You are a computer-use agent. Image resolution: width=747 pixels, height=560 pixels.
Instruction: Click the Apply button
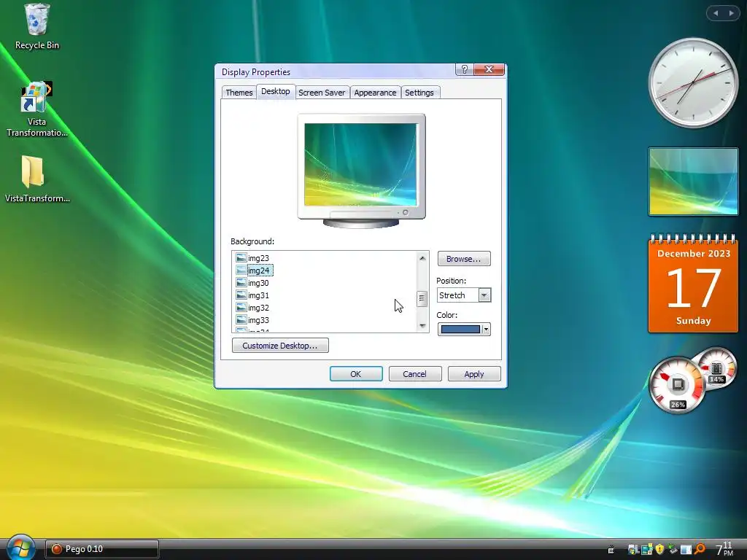474,374
